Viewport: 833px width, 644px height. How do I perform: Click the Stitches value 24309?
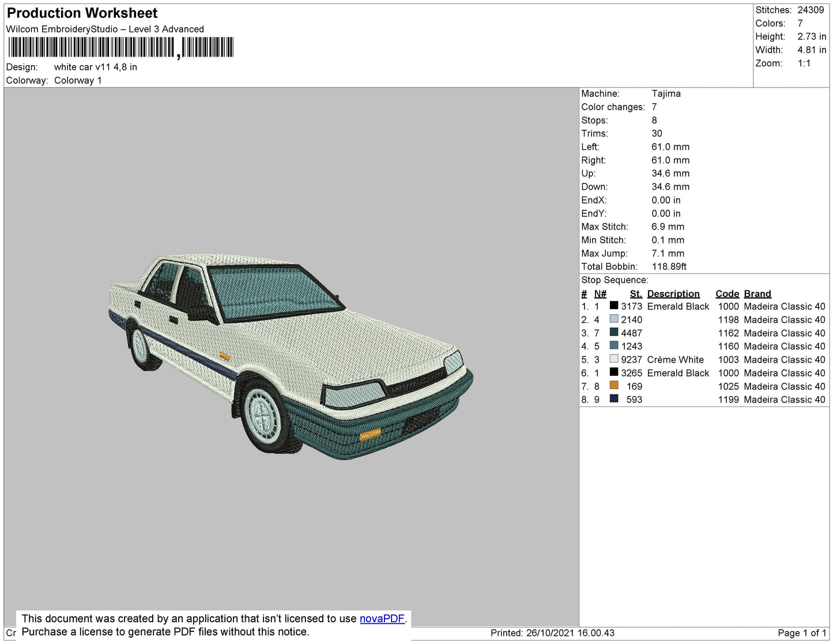[811, 10]
